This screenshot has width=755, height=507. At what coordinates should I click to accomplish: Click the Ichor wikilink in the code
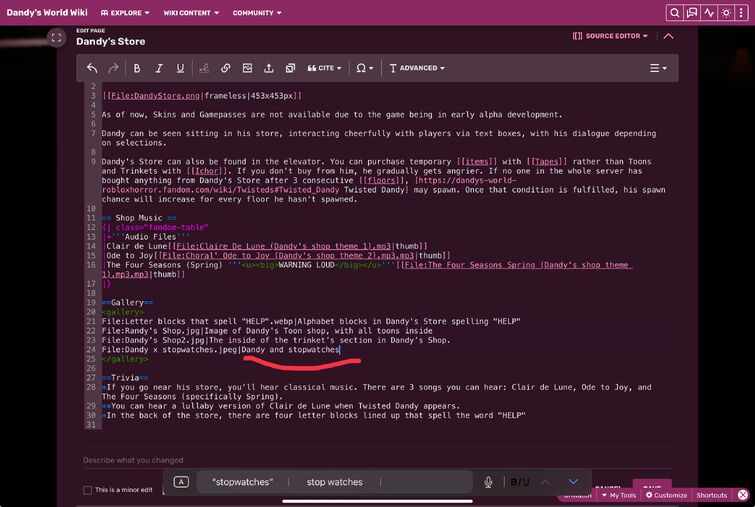pos(206,171)
